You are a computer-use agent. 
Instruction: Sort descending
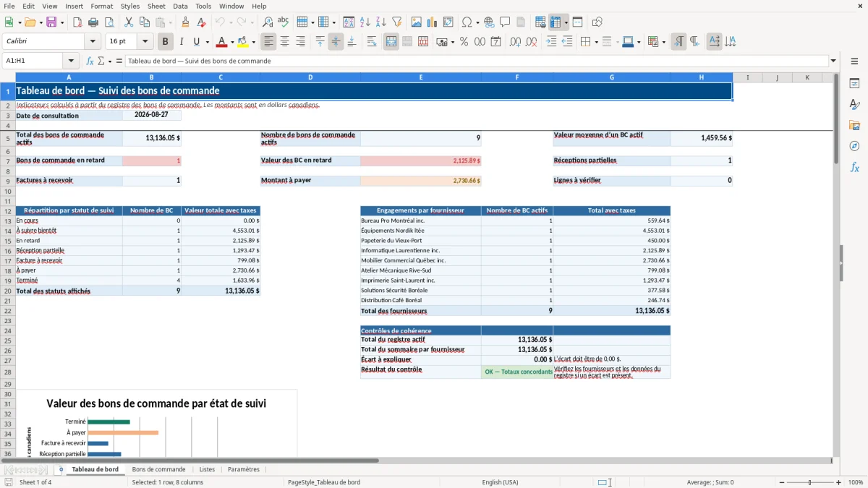[x=380, y=22]
